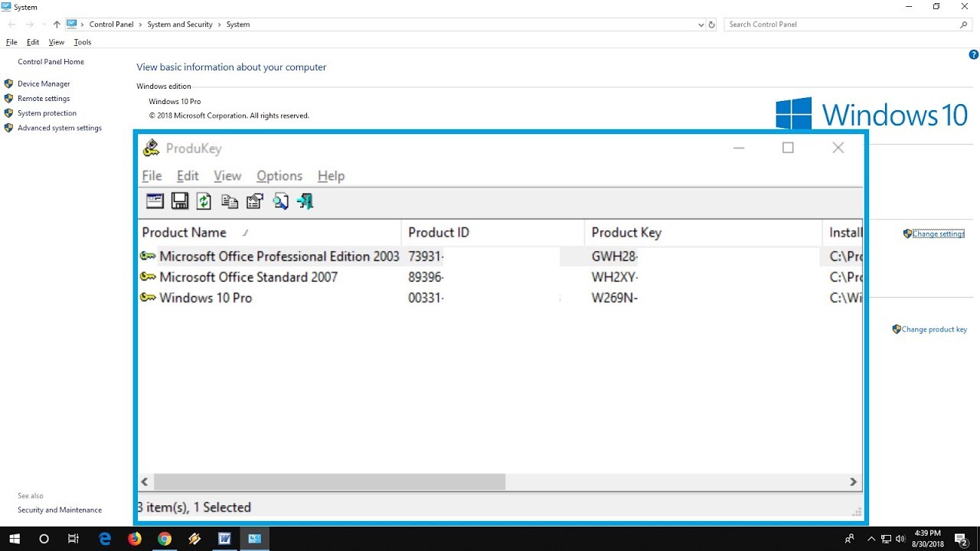980x551 pixels.
Task: Open System protection link
Action: [47, 113]
